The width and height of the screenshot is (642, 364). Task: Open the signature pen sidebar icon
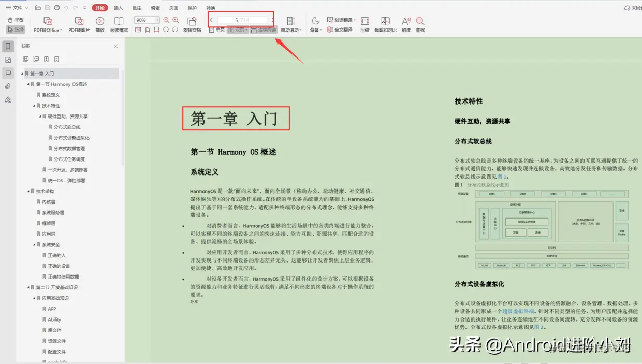click(x=8, y=99)
